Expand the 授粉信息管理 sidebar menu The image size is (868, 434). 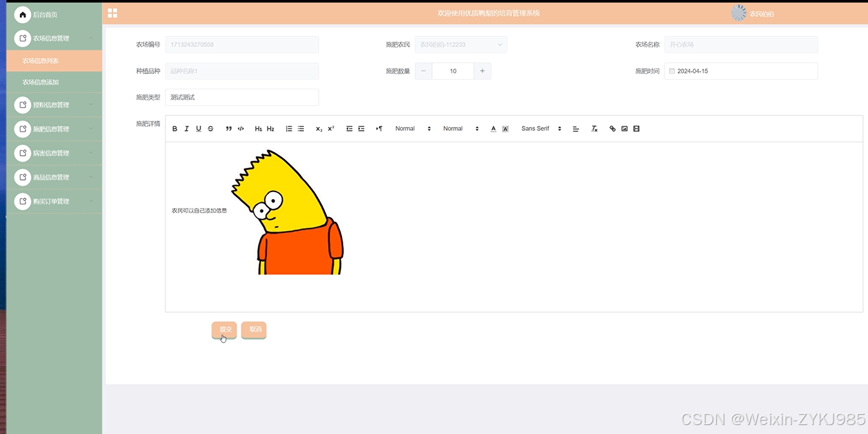[54, 105]
